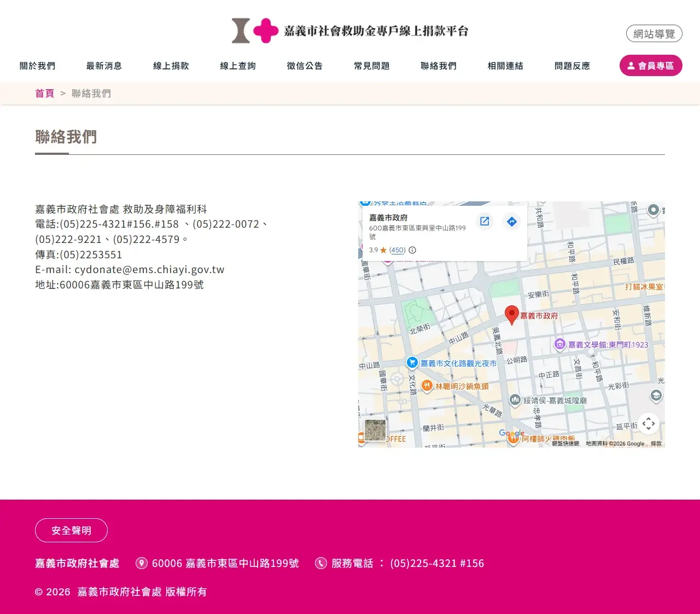This screenshot has width=700, height=614.
Task: Open the 450 reviews link in the map card
Action: pyautogui.click(x=398, y=250)
